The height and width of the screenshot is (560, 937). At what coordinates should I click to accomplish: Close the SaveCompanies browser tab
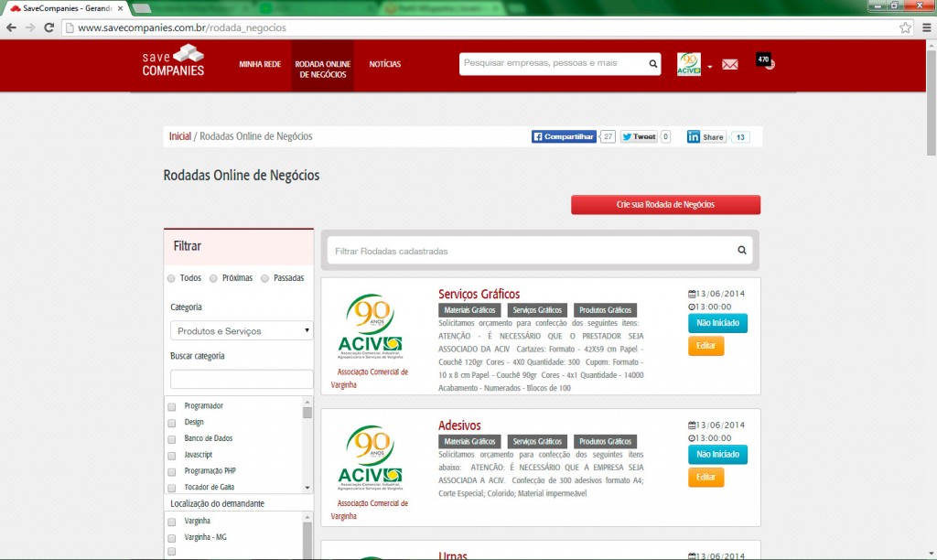120,8
